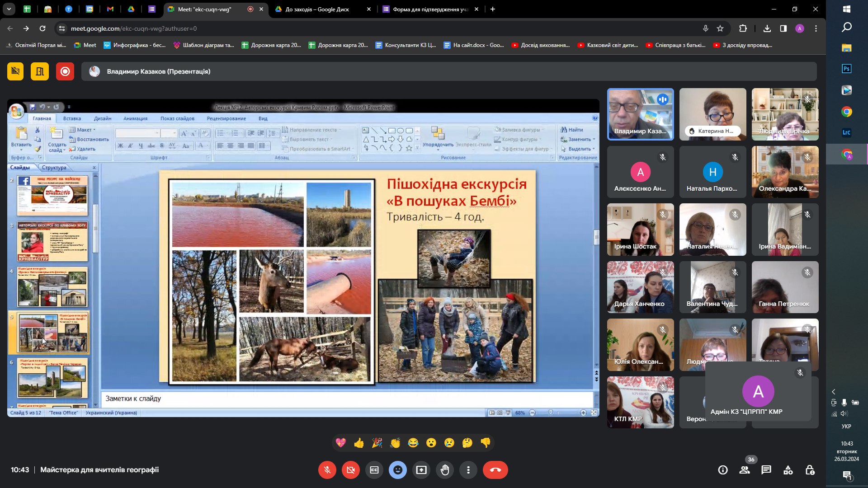Send party popper reaction
Screen dimensions: 868x488
point(377,443)
